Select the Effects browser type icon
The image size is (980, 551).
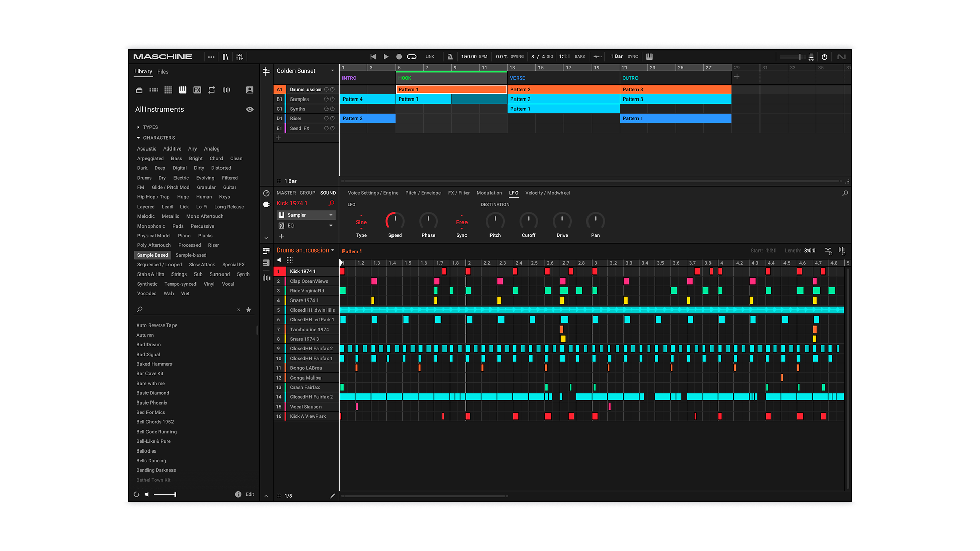(197, 90)
